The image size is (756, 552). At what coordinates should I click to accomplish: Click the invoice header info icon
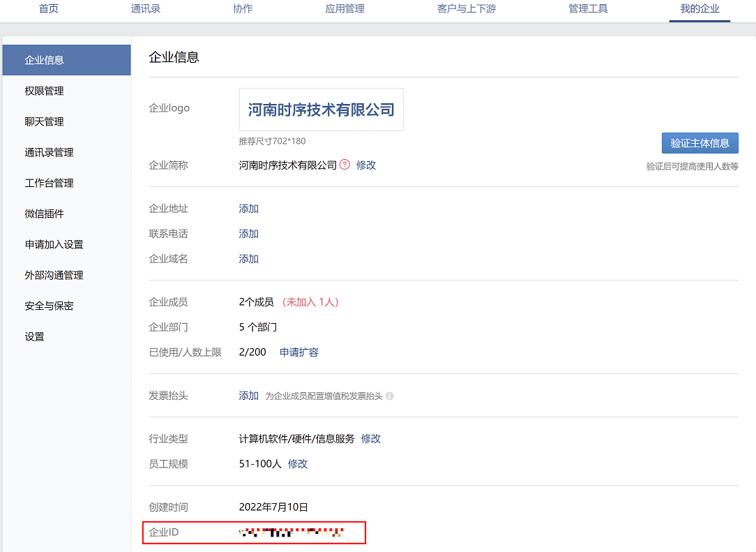click(390, 396)
